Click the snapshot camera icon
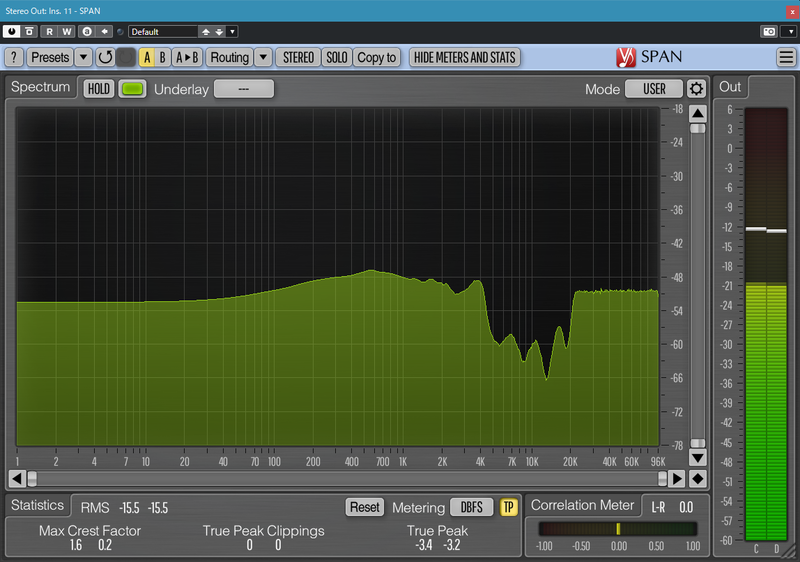 tap(769, 32)
